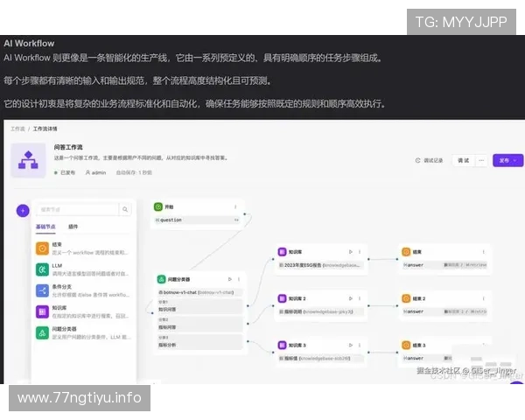Click the answer row in 结束 2 node

[x=444, y=311]
